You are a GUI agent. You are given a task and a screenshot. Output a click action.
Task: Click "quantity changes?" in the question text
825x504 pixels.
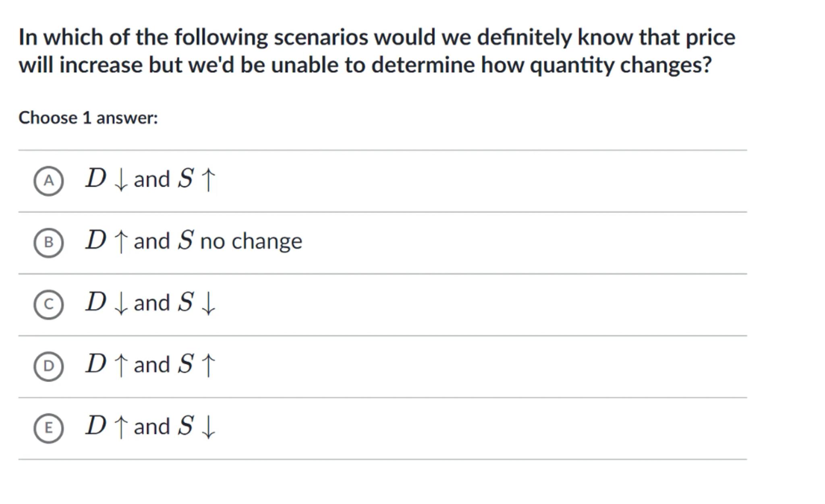620,65
